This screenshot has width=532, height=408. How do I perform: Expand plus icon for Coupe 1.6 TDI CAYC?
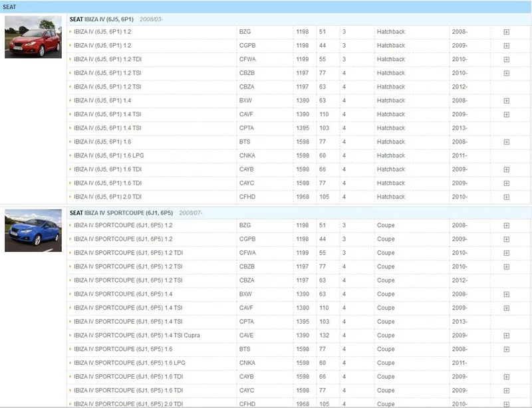point(506,391)
